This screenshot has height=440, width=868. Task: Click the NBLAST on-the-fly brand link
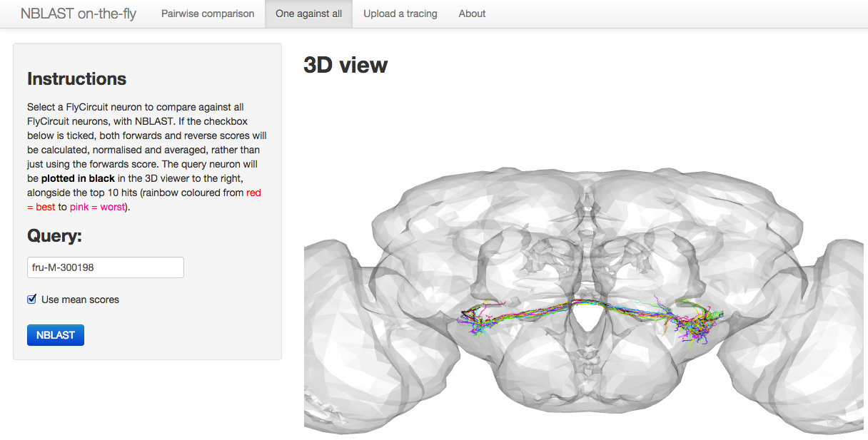[x=79, y=14]
